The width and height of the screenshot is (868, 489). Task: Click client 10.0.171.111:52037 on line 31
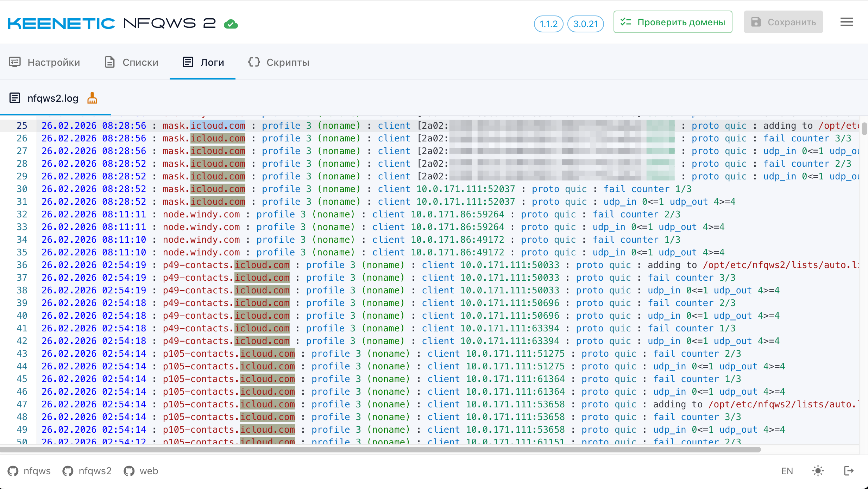[447, 202]
